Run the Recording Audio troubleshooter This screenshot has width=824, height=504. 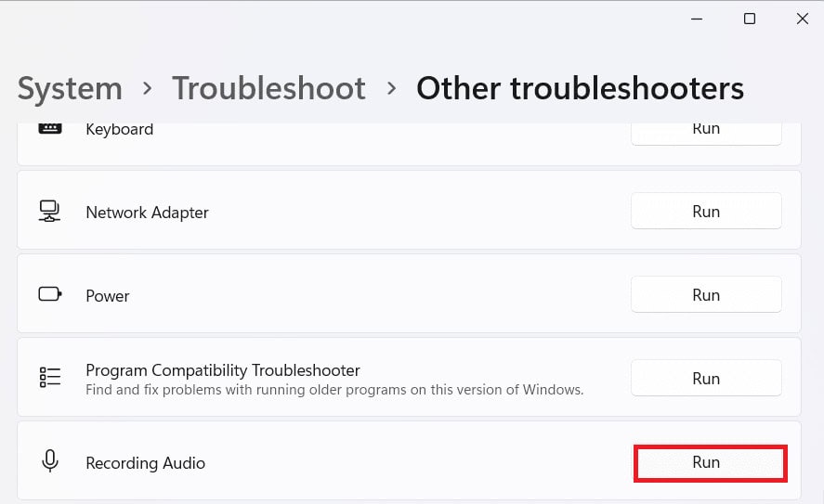(x=710, y=462)
